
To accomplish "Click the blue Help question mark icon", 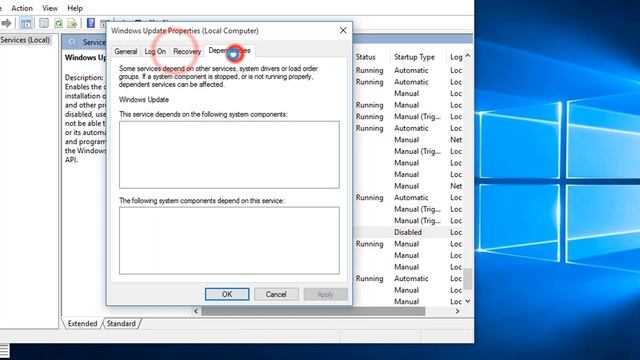I will coord(91,23).
